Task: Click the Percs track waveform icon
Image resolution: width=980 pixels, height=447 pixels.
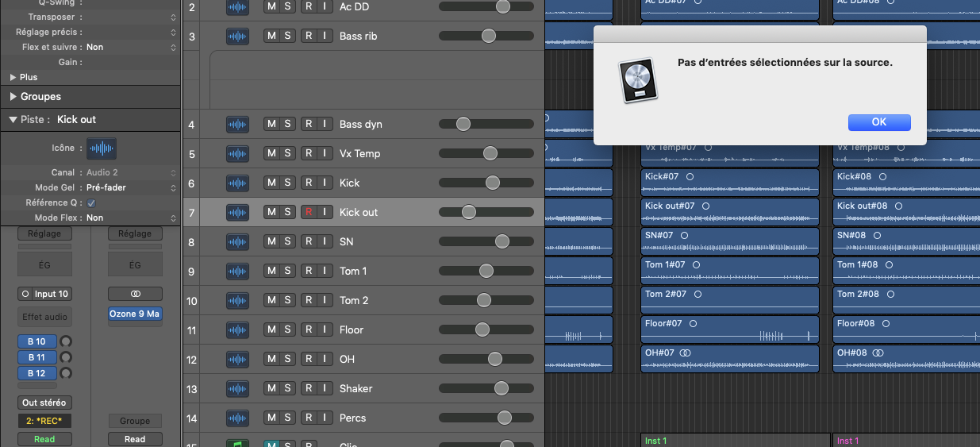Action: [237, 418]
